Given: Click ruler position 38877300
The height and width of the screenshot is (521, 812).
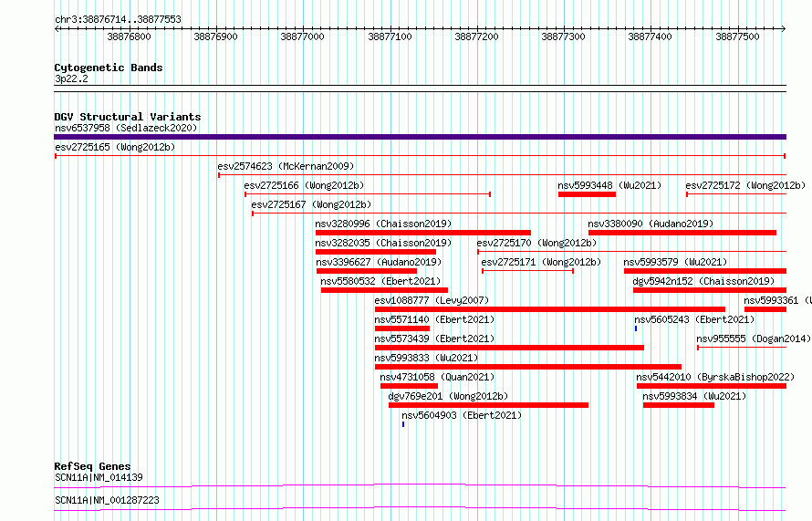Looking at the screenshot, I should click(x=563, y=36).
